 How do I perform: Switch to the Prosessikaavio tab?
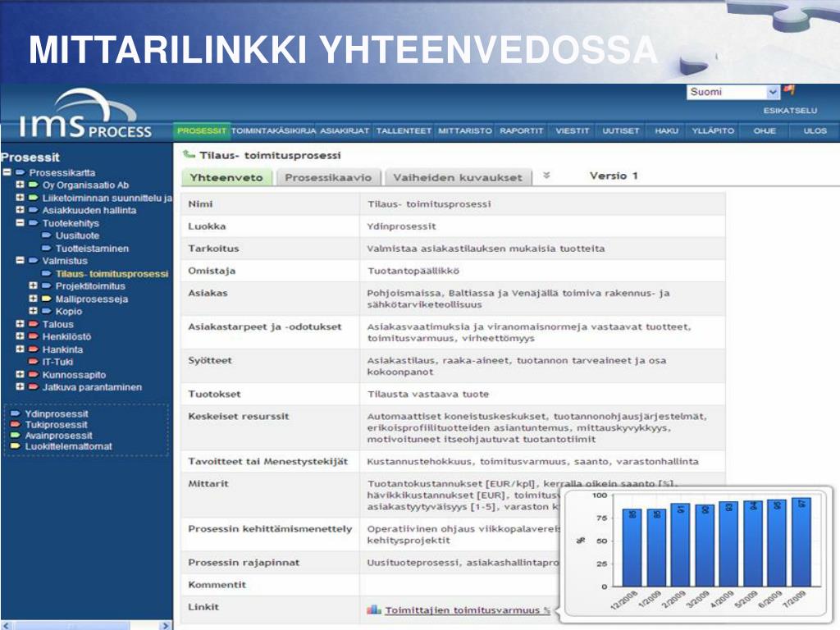(x=328, y=177)
